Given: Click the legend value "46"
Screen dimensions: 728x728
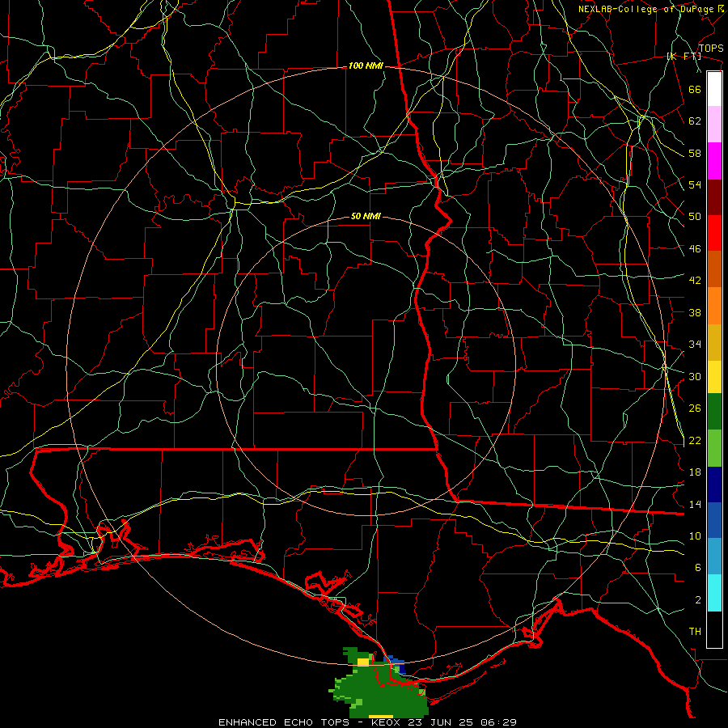Looking at the screenshot, I should pyautogui.click(x=695, y=249).
